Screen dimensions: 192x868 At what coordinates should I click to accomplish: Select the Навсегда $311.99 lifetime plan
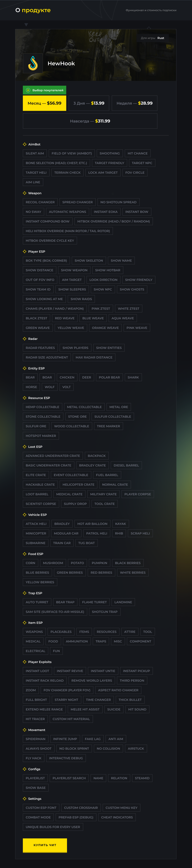pyautogui.click(x=90, y=121)
